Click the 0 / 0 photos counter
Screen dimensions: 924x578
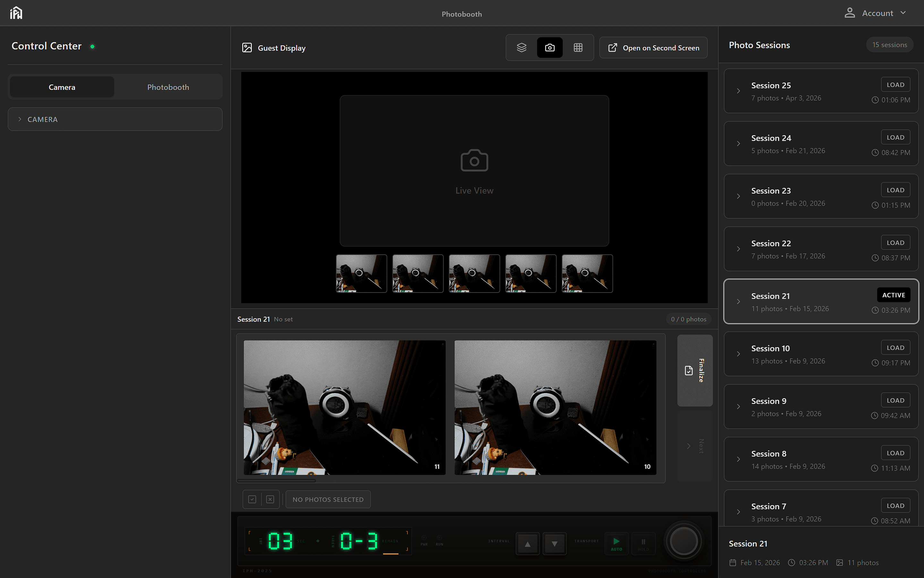tap(689, 319)
